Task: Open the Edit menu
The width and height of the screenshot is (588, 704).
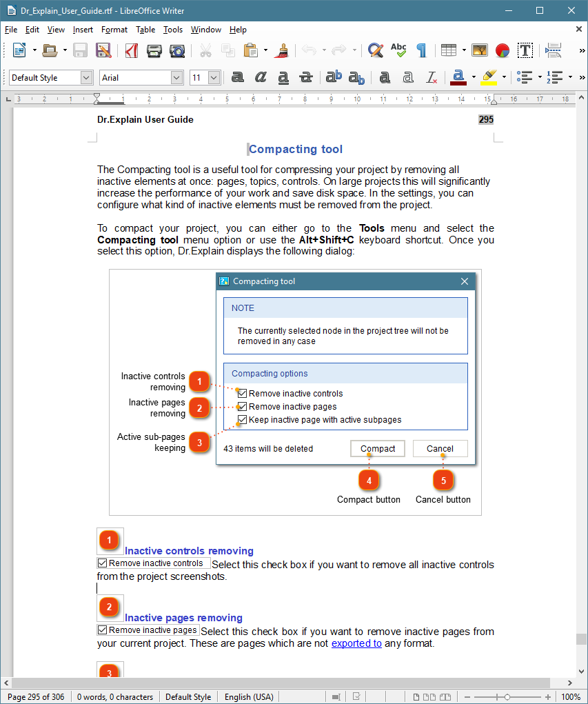Action: pyautogui.click(x=32, y=30)
